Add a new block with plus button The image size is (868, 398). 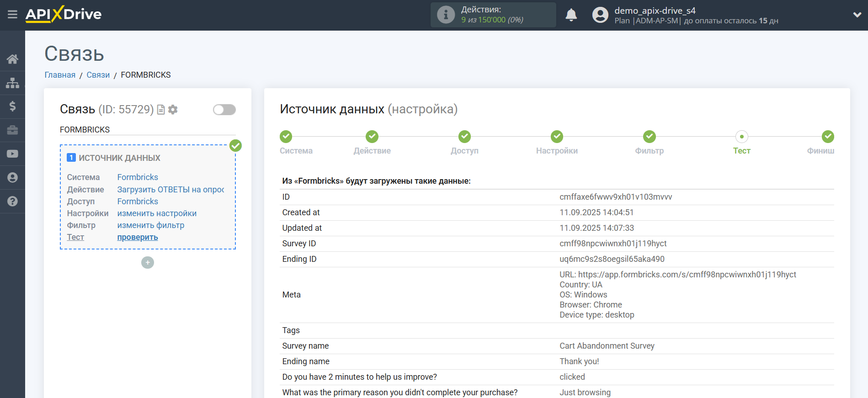pos(148,263)
